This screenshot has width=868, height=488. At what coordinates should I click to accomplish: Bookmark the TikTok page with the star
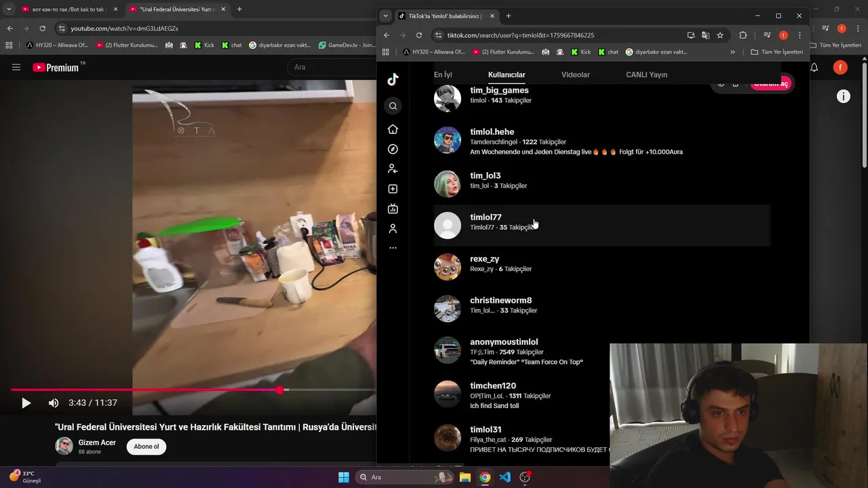point(720,35)
